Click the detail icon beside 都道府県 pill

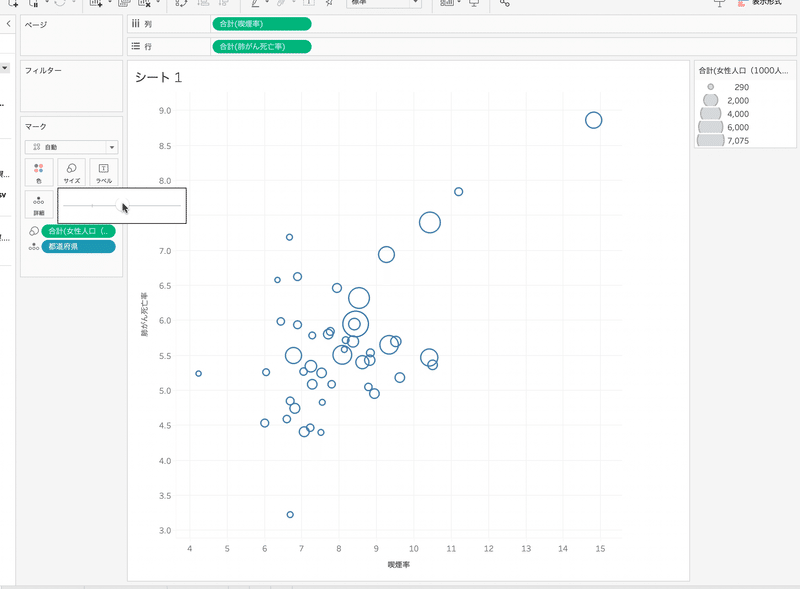click(34, 247)
